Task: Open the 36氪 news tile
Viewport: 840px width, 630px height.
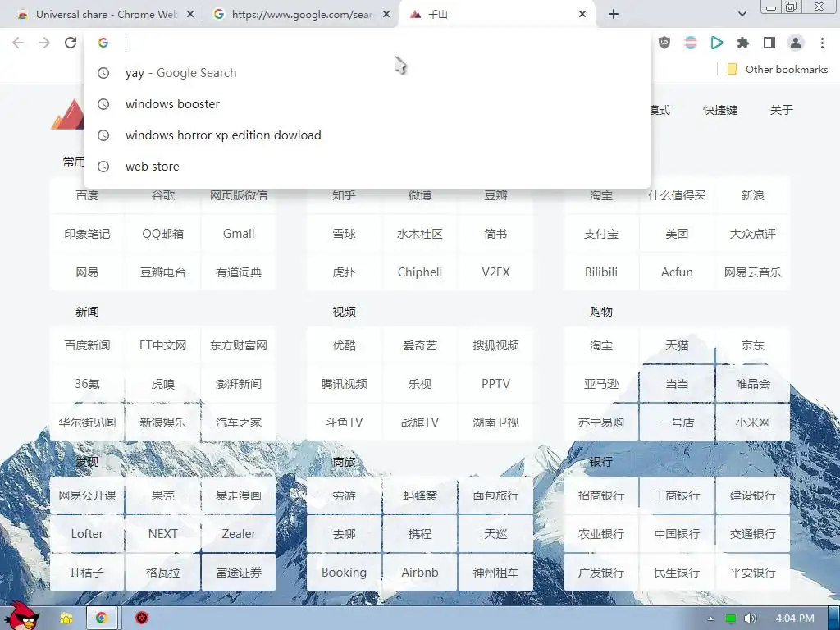Action: 87,384
